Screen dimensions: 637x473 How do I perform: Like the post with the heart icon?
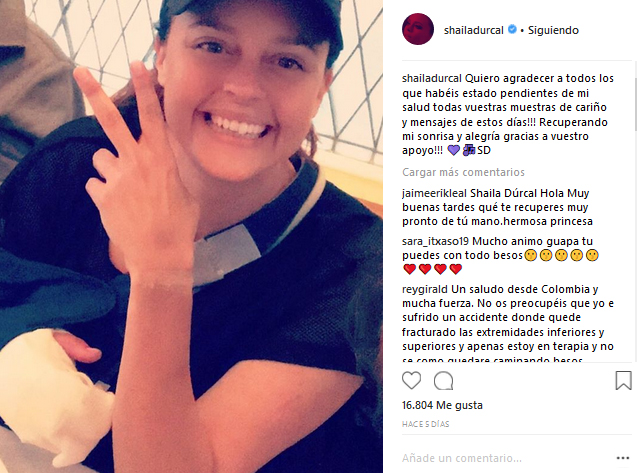(411, 381)
